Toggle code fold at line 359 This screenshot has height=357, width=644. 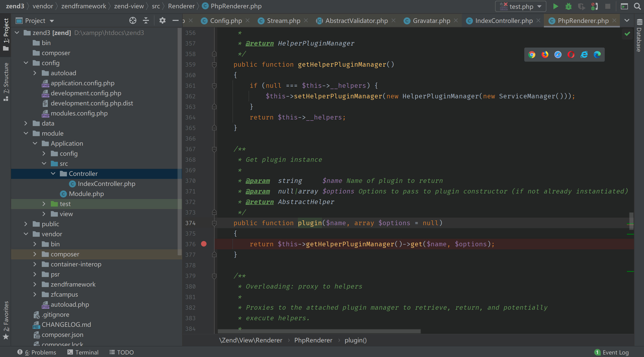pos(214,65)
